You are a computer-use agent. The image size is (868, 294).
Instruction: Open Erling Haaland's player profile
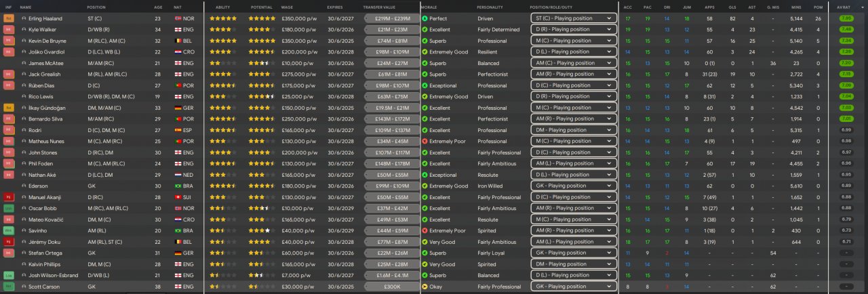click(44, 18)
